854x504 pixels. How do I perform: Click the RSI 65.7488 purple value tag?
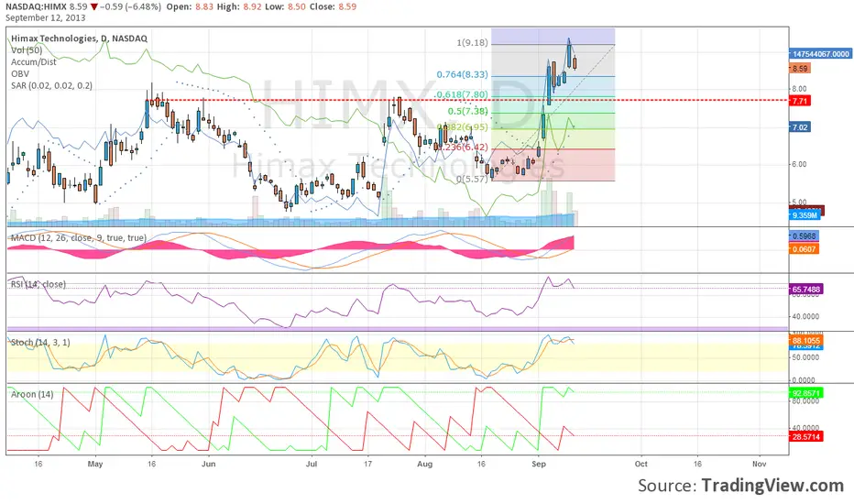pos(806,290)
